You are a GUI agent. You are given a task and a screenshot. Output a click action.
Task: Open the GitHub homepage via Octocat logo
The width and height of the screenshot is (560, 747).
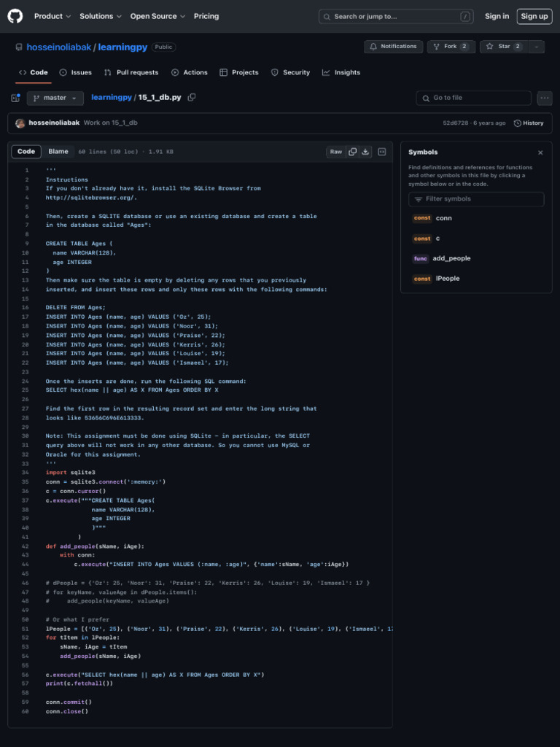(x=15, y=16)
